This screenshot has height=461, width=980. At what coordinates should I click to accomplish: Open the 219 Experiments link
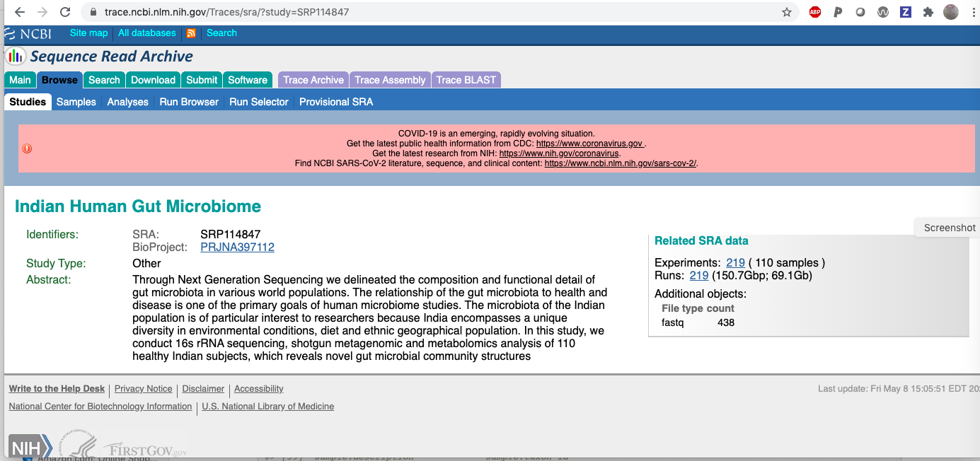click(735, 263)
